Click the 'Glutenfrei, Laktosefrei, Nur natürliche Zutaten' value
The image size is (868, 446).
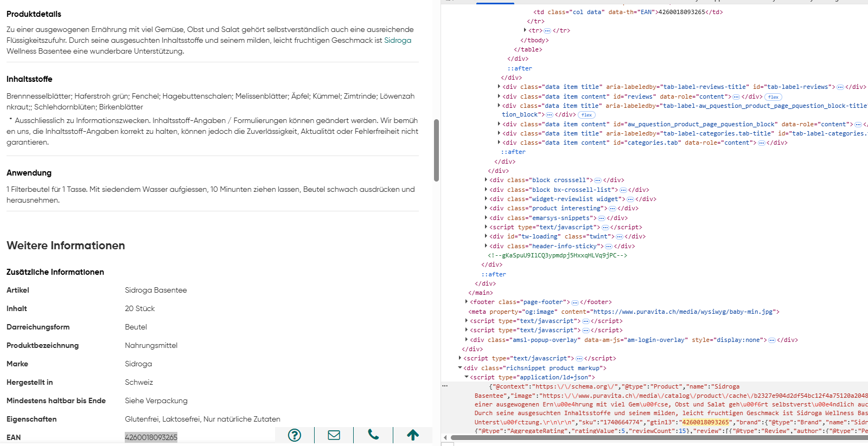202,419
